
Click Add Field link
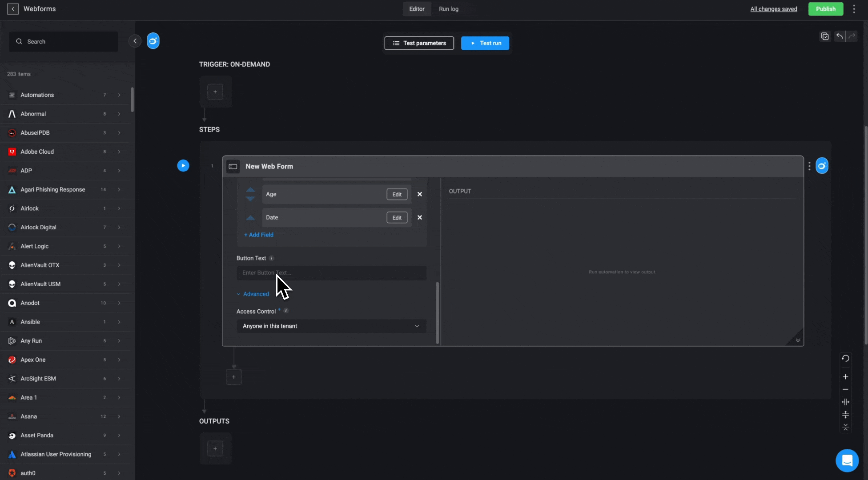pyautogui.click(x=258, y=235)
